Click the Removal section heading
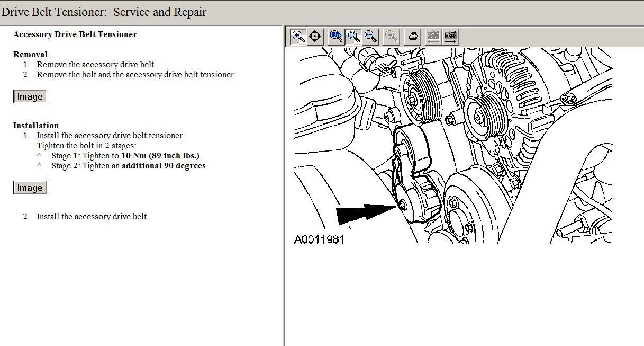This screenshot has height=346, width=644. (x=30, y=55)
